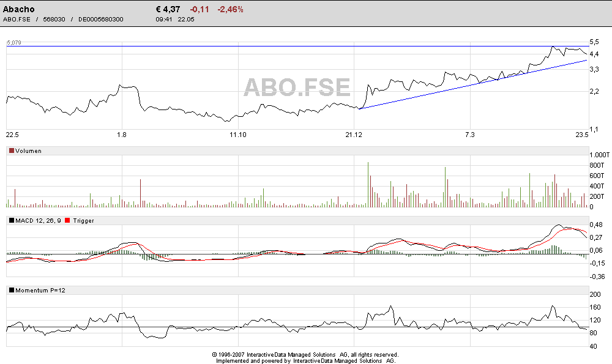Viewport: 612px width, 364px height.
Task: Click the black MACD legend square
Action: coord(11,220)
